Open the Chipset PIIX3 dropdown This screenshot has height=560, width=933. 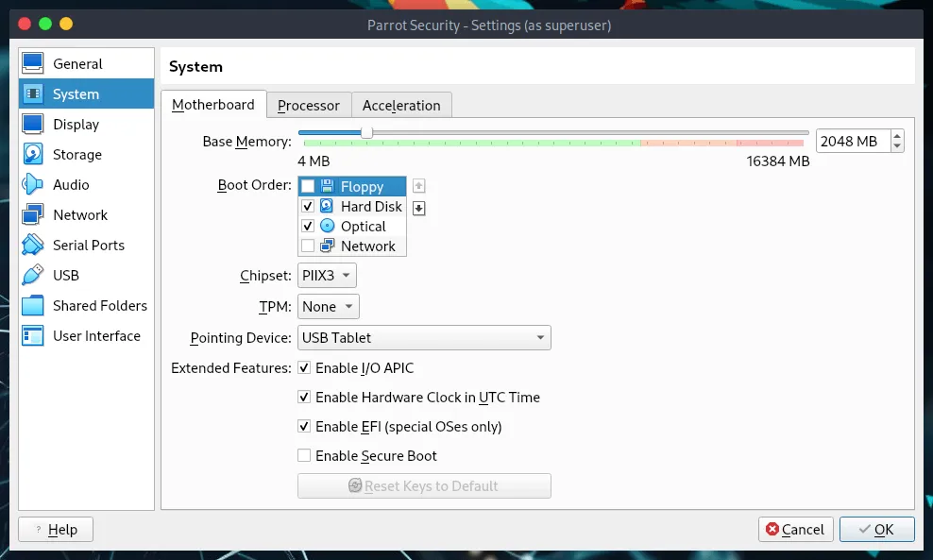(x=327, y=276)
